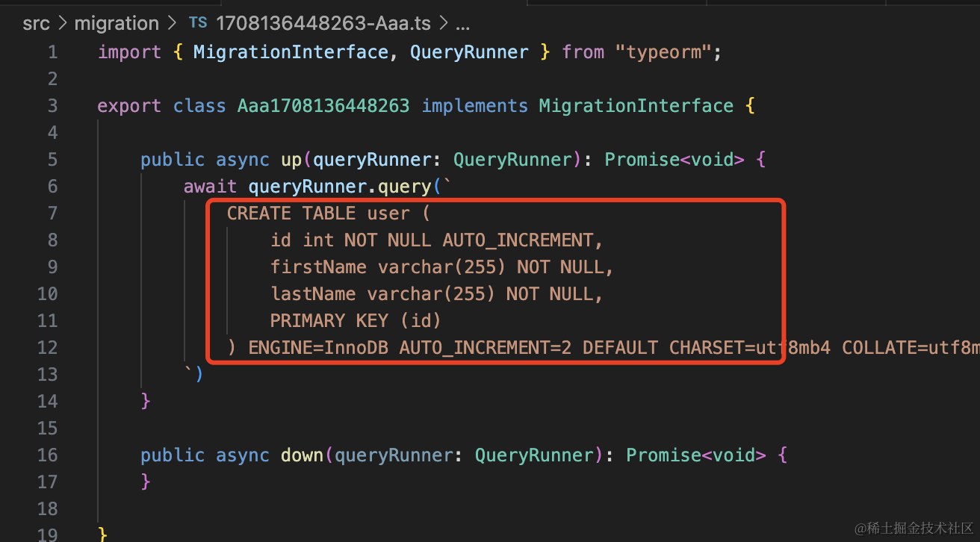Image resolution: width=980 pixels, height=542 pixels.
Task: Expand the ellipsis breadcrumb symbol
Action: (x=462, y=24)
